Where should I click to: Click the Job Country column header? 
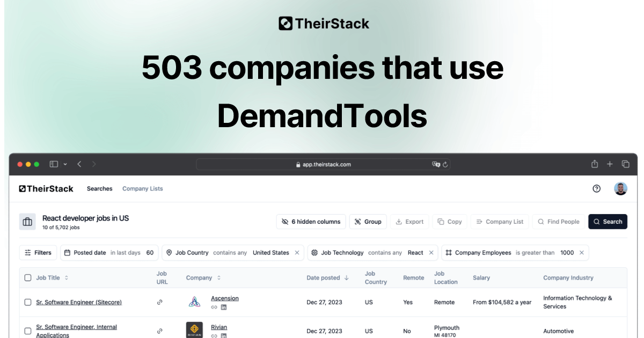[x=376, y=278]
